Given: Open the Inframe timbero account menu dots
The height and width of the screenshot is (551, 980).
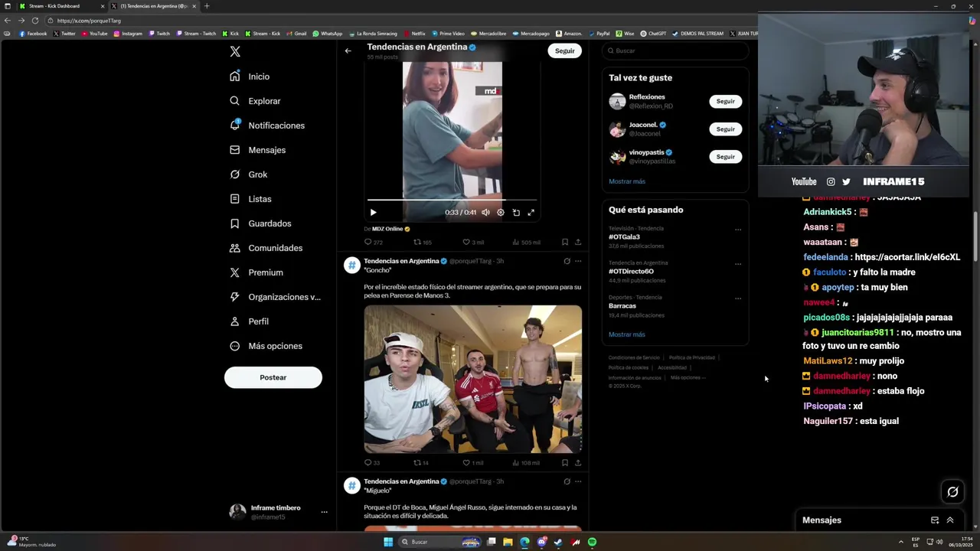Looking at the screenshot, I should click(x=324, y=512).
